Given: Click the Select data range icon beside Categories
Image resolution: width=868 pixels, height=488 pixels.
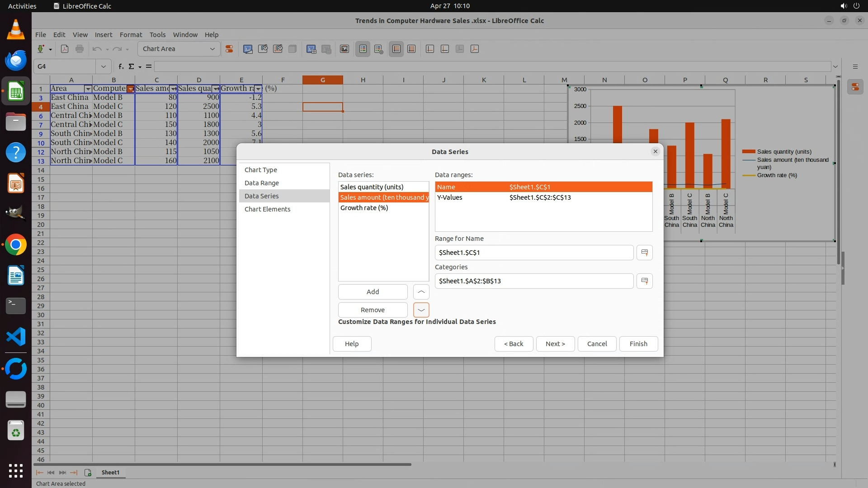Looking at the screenshot, I should (644, 281).
